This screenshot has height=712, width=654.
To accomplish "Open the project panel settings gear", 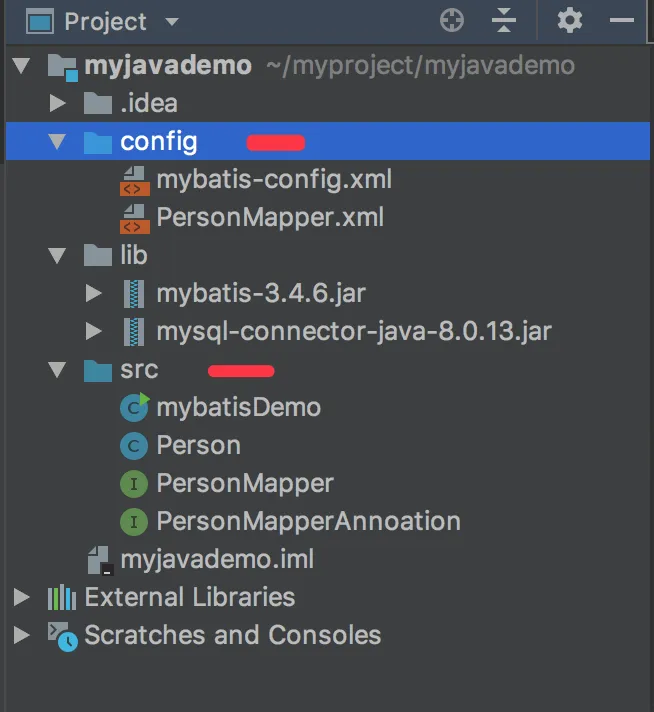I will pyautogui.click(x=569, y=20).
